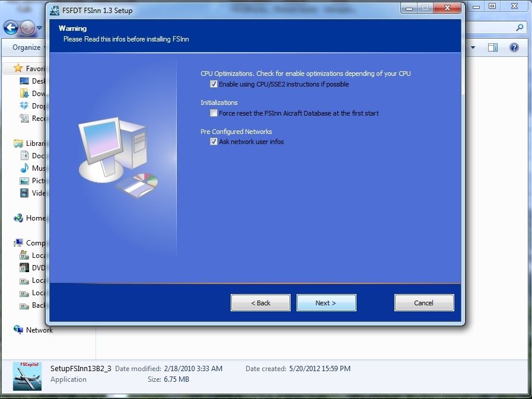Close the FSInn Setup dialog
Image resolution: width=532 pixels, height=399 pixels.
(447, 8)
